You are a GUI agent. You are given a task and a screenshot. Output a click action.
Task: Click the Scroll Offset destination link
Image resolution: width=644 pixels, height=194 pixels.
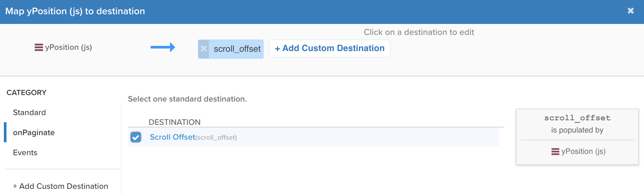[x=173, y=137]
